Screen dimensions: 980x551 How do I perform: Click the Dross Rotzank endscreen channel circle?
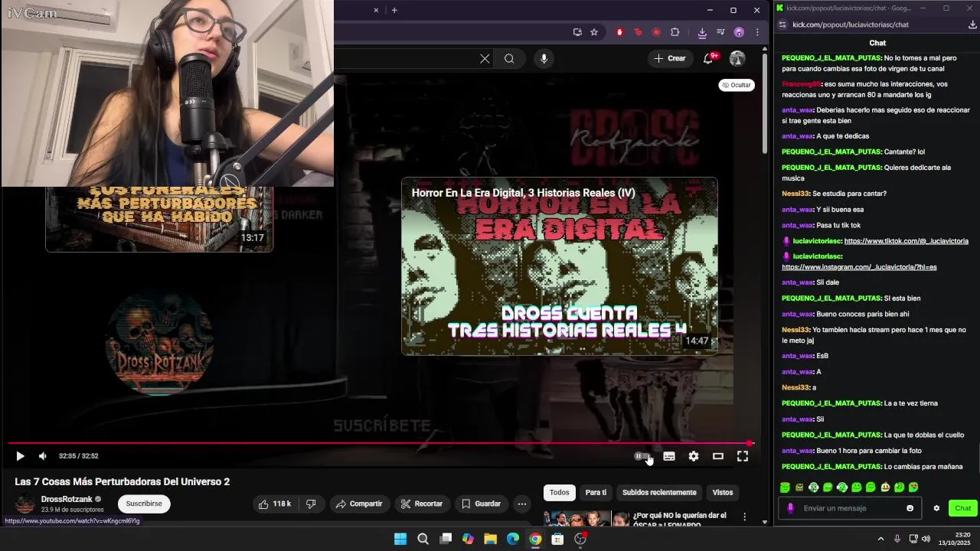tap(159, 343)
